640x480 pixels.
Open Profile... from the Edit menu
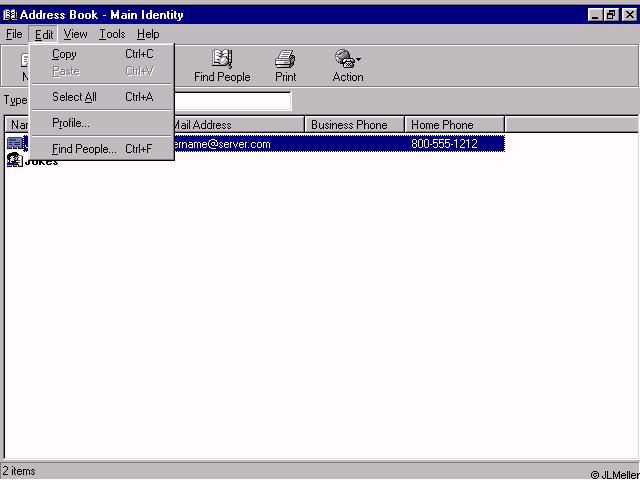70,123
